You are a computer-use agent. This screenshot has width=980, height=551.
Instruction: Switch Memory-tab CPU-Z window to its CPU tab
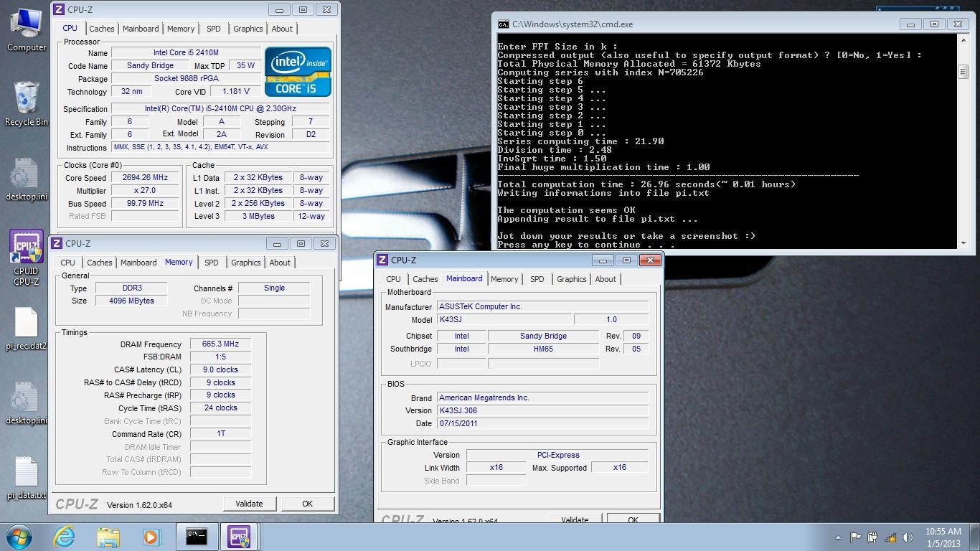[67, 263]
